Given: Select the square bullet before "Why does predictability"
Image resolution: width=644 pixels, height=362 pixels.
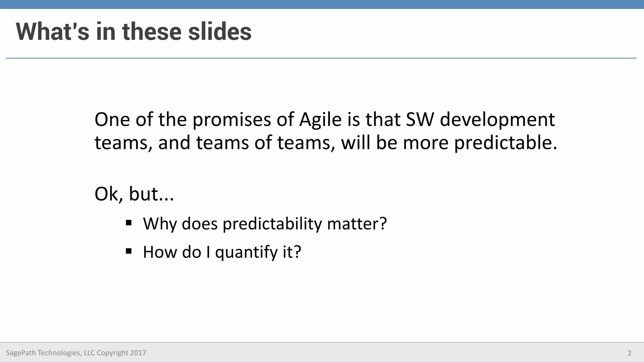Looking at the screenshot, I should pos(128,223).
